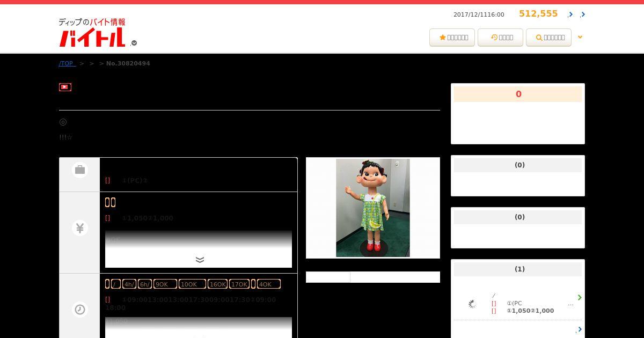Select the 16OK time tag
This screenshot has height=338, width=644.
218,284
